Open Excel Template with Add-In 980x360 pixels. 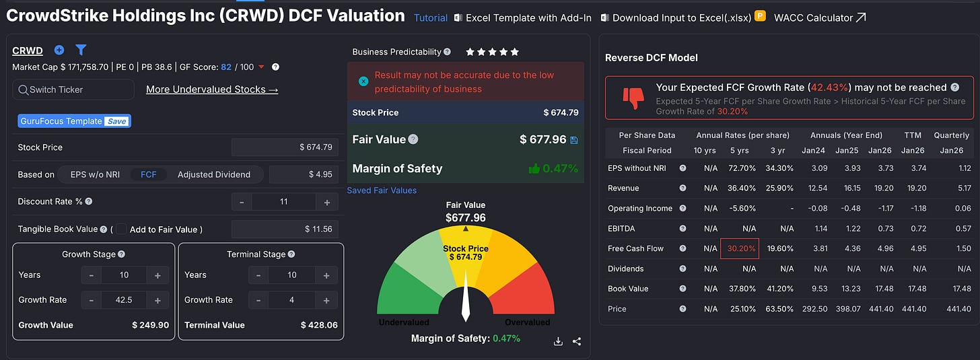[523, 18]
